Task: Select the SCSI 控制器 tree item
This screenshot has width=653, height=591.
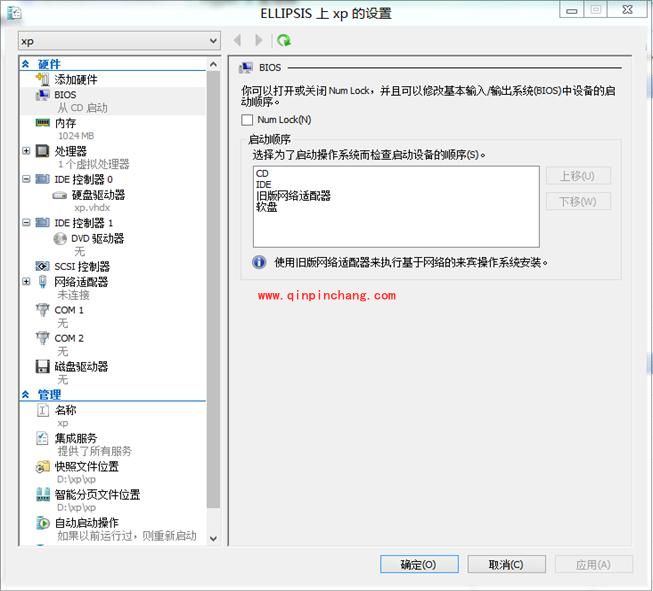Action: [x=82, y=267]
